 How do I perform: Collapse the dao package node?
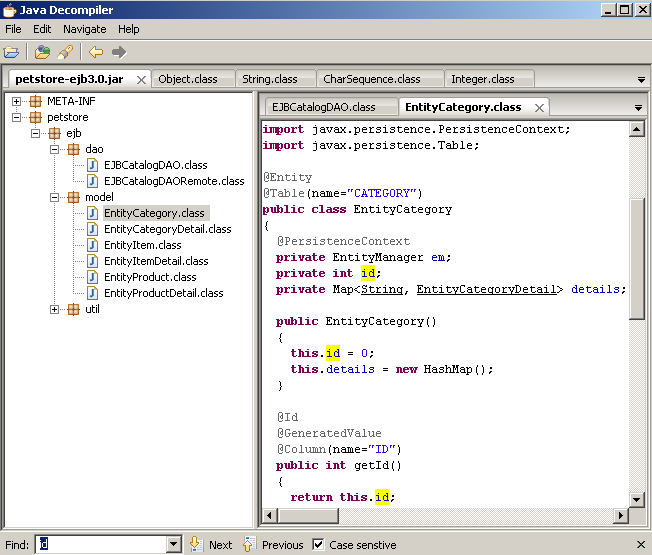click(x=55, y=149)
